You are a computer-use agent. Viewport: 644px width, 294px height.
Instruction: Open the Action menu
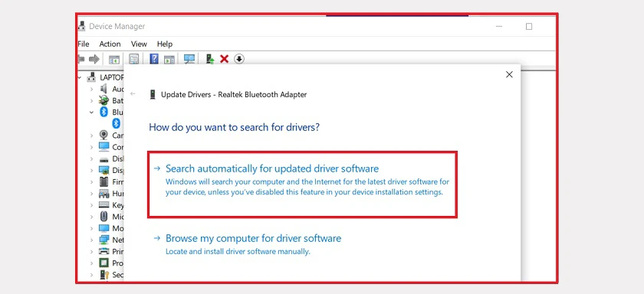point(110,44)
